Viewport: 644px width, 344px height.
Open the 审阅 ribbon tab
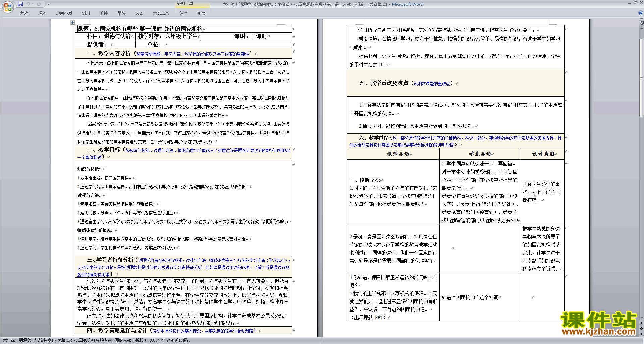(121, 13)
